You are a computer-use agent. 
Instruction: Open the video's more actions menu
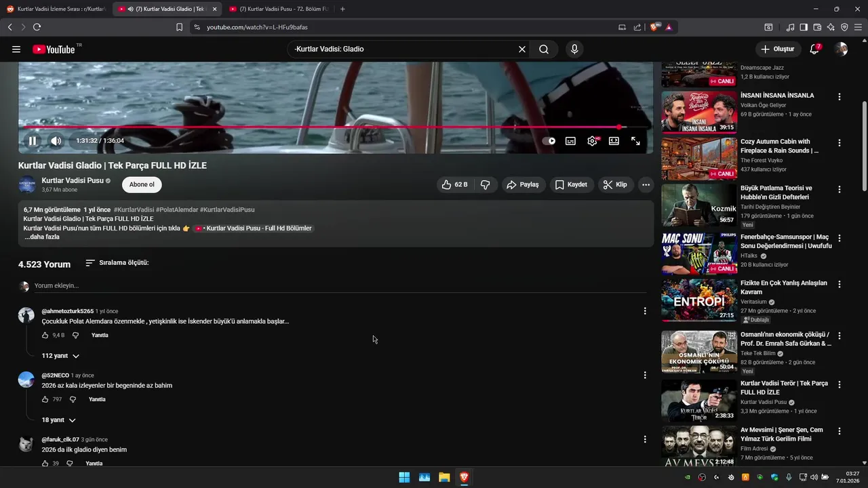pyautogui.click(x=646, y=184)
